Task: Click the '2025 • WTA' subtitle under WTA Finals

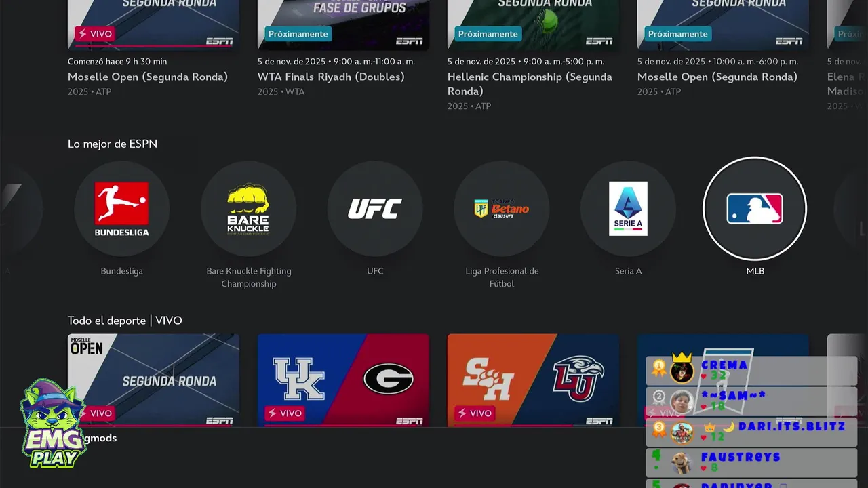Action: click(281, 91)
